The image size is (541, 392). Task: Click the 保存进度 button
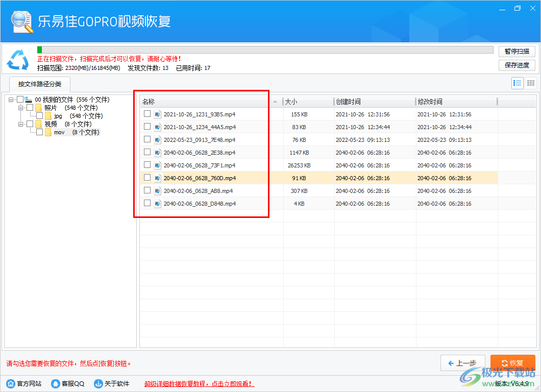[x=517, y=65]
